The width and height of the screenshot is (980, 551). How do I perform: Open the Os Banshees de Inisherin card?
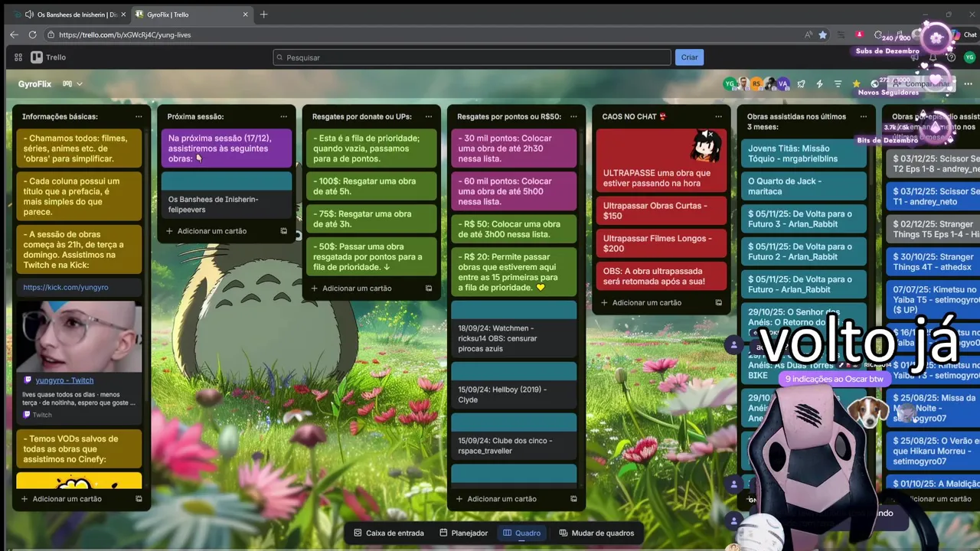tap(227, 195)
